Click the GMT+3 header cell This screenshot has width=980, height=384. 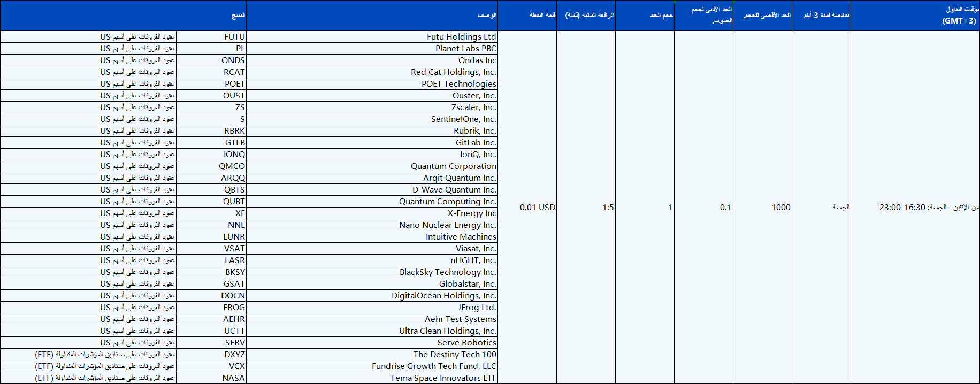pyautogui.click(x=916, y=16)
